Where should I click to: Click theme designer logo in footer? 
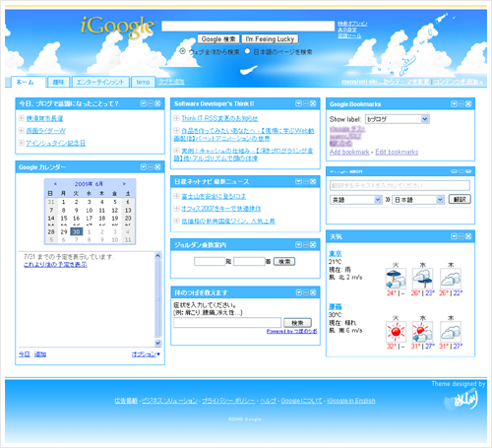click(x=461, y=399)
